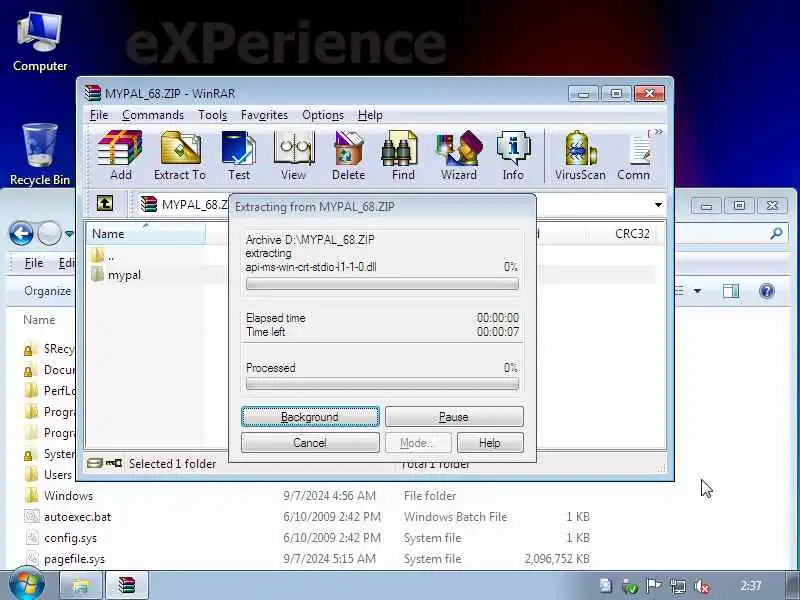Click the drive icon in WinRAR status bar

[95, 463]
